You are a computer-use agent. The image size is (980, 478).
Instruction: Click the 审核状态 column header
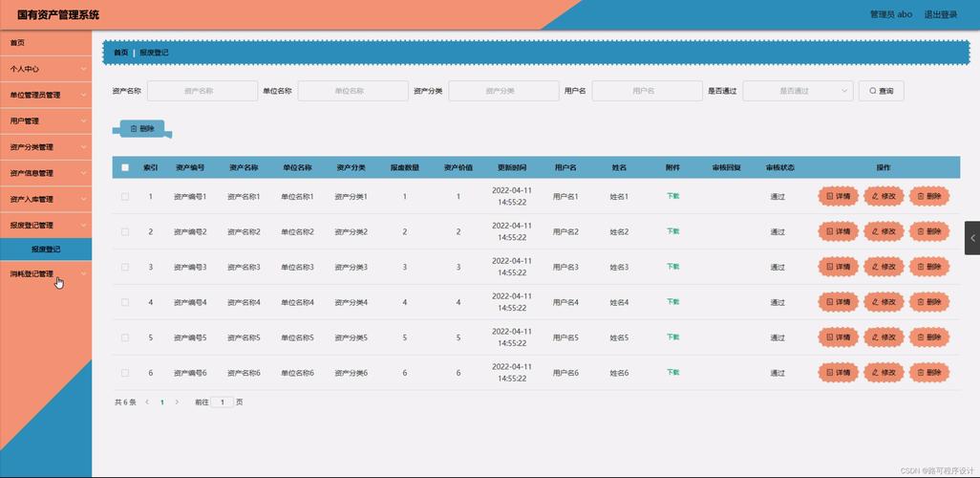[780, 167]
